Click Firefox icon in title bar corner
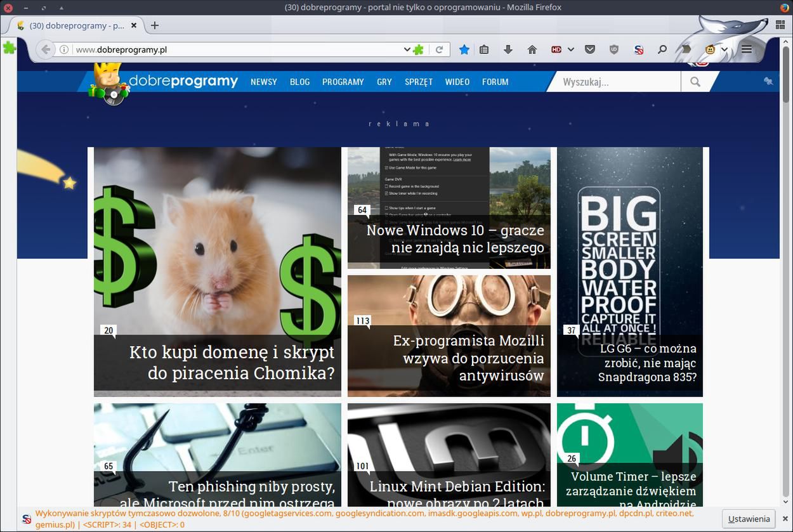793x532 pixels. [784, 8]
